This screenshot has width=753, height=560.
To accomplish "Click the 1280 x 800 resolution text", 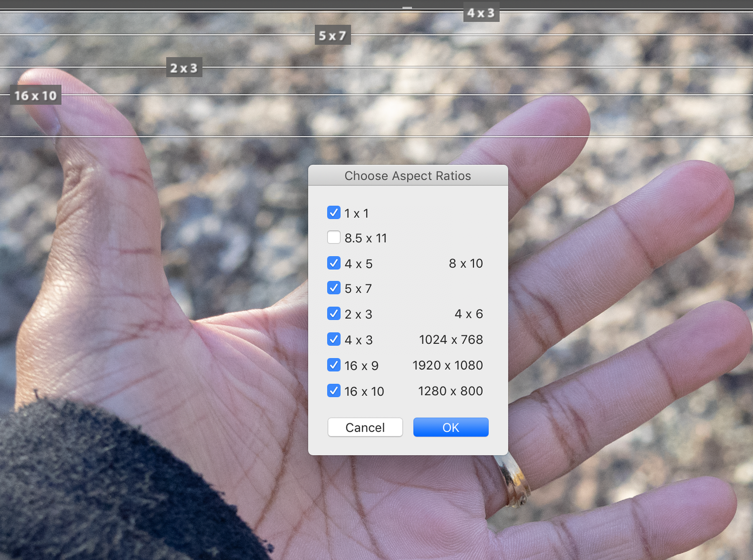I will [x=450, y=391].
